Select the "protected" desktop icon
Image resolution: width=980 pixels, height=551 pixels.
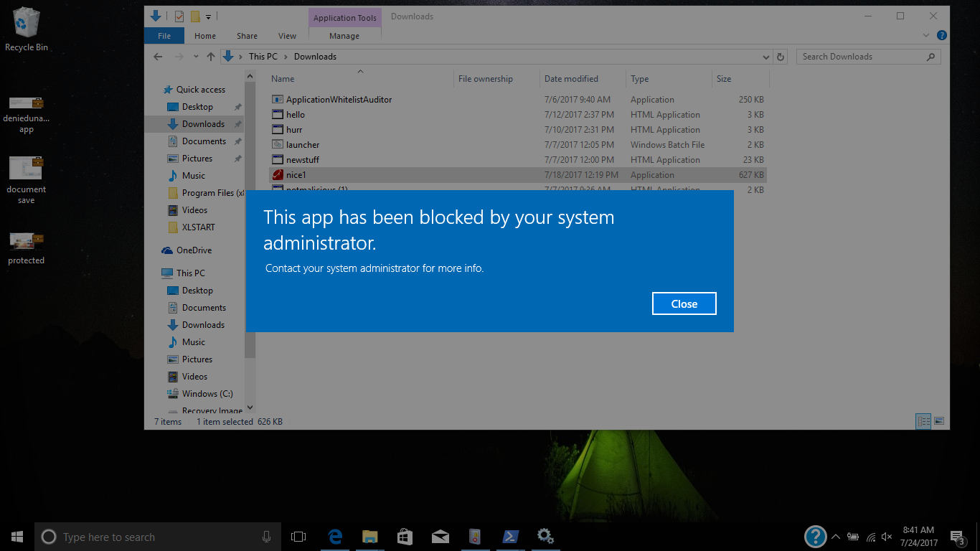click(x=27, y=248)
